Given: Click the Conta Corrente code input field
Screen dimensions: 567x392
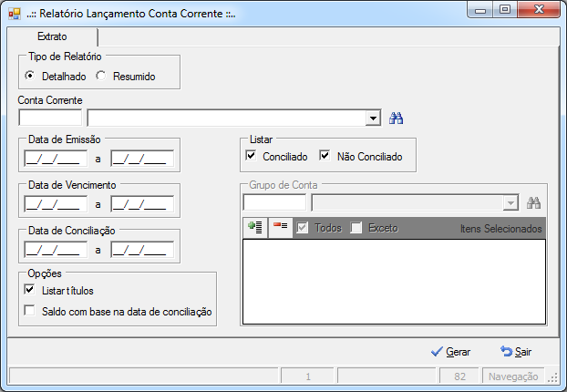Looking at the screenshot, I should point(50,118).
